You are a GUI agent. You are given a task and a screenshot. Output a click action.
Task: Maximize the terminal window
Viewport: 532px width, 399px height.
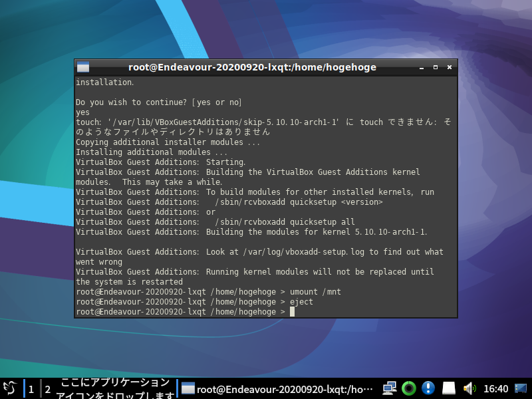(x=436, y=68)
